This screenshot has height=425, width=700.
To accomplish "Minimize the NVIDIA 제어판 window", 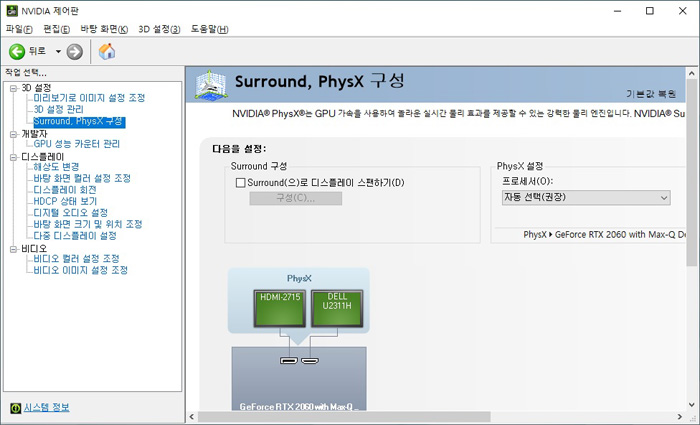I will pos(617,11).
